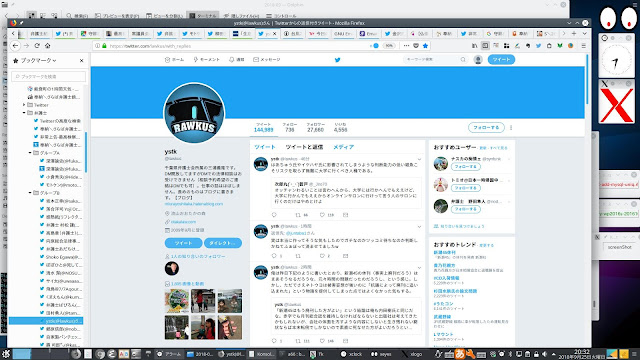Open the Firefox hamburger menu

coord(584,46)
